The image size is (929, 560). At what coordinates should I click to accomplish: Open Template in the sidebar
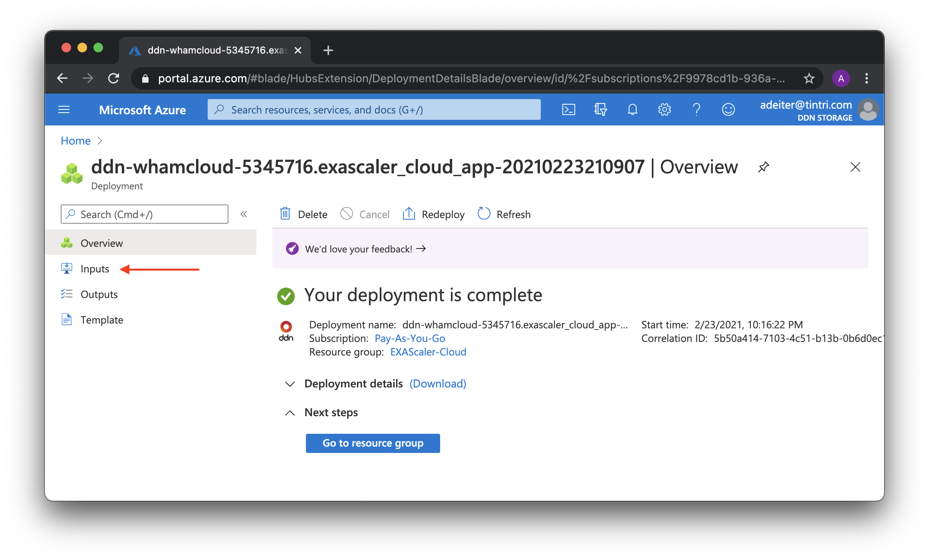tap(101, 320)
